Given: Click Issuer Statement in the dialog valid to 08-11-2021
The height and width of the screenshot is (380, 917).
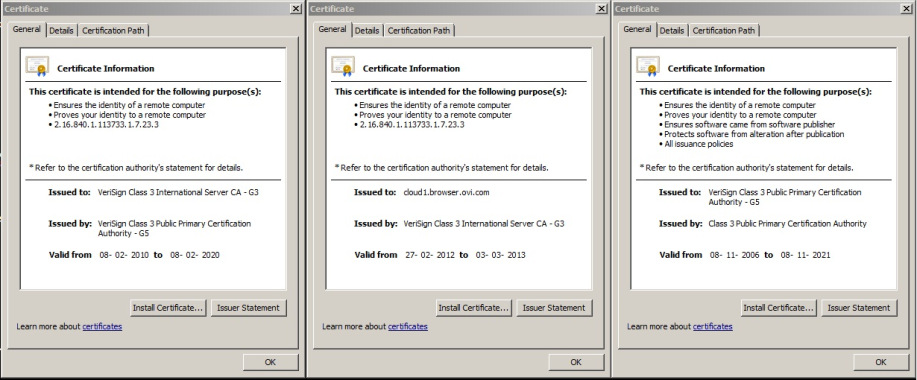Looking at the screenshot, I should tap(859, 308).
